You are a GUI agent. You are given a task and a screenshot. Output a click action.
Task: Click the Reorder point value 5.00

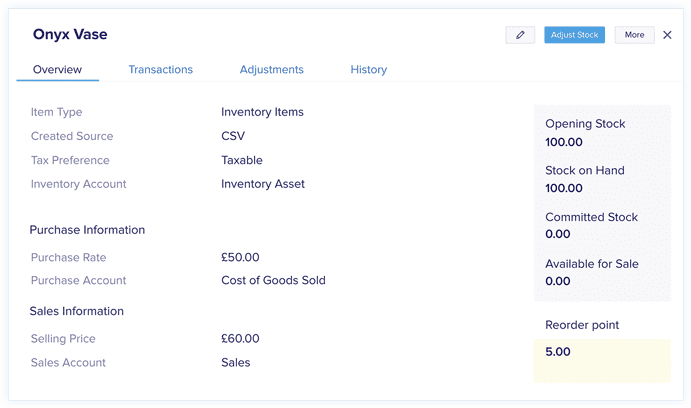pos(557,352)
